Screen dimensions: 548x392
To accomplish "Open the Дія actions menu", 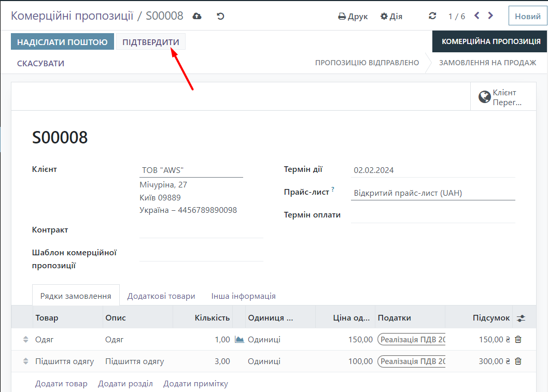I will tap(391, 16).
